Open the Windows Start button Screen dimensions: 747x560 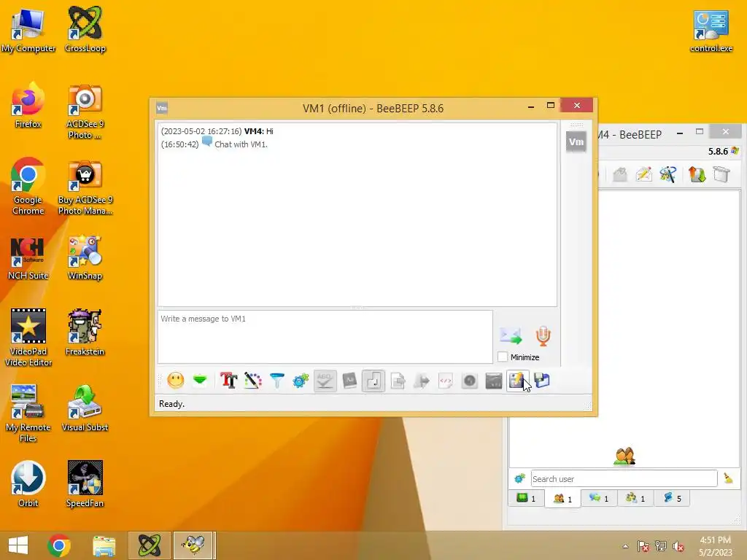(18, 545)
